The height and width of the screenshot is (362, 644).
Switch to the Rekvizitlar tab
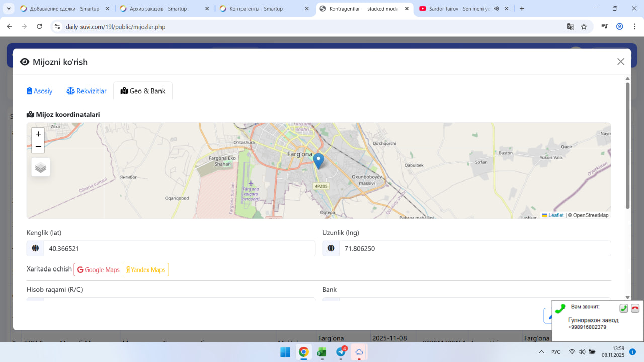pos(87,91)
